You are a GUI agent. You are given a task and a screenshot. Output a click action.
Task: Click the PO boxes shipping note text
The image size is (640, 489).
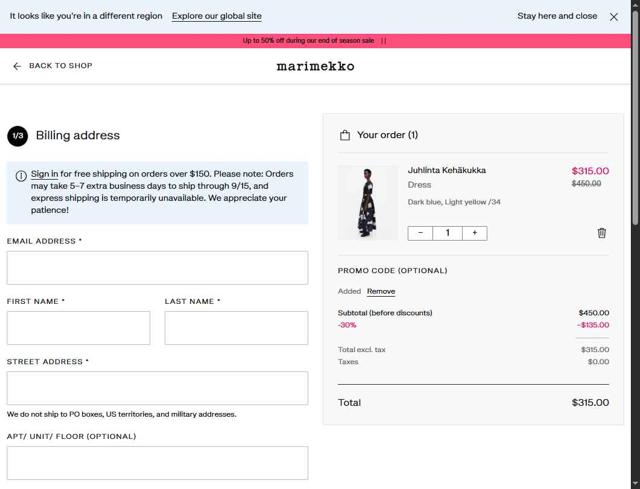click(x=122, y=414)
